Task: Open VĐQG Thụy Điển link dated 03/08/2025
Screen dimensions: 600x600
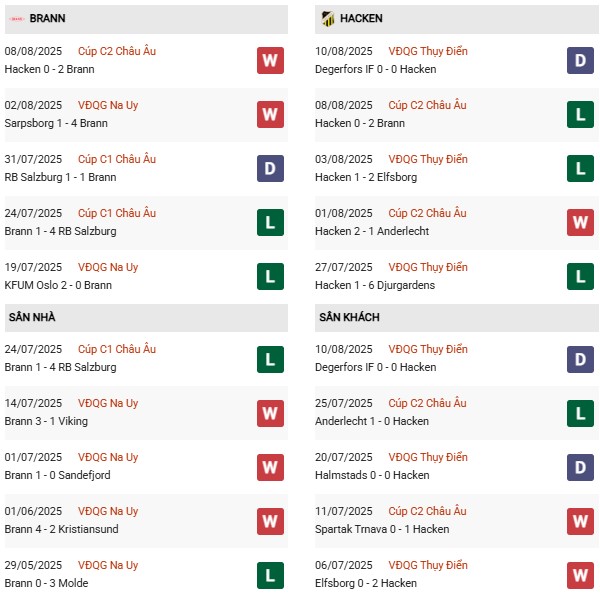Action: [x=429, y=159]
